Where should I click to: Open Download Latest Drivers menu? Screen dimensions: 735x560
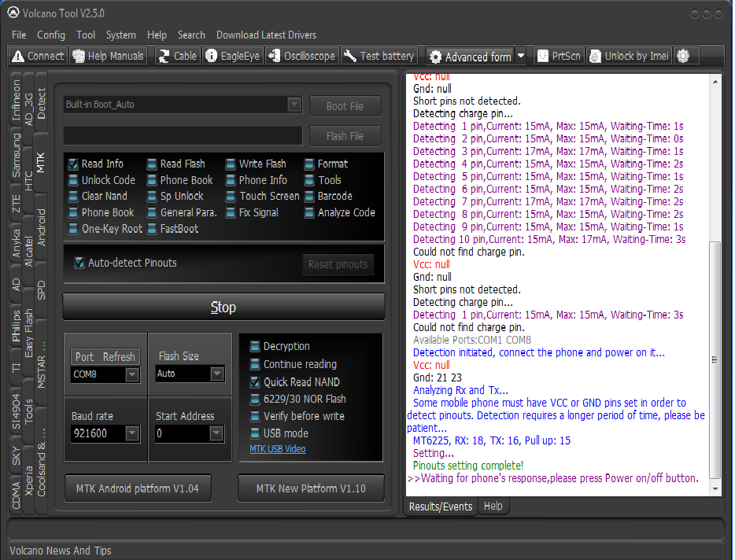coord(266,35)
